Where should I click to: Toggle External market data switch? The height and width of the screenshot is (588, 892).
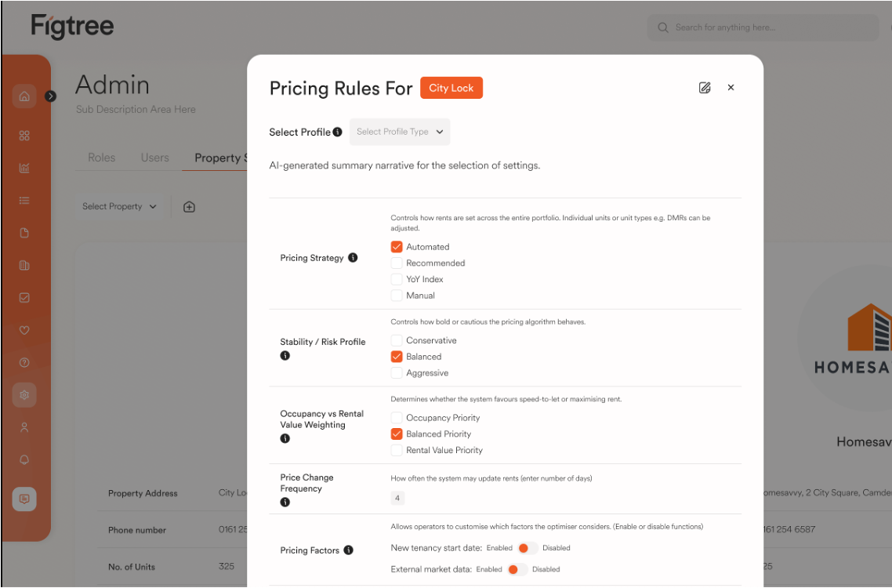coord(517,569)
